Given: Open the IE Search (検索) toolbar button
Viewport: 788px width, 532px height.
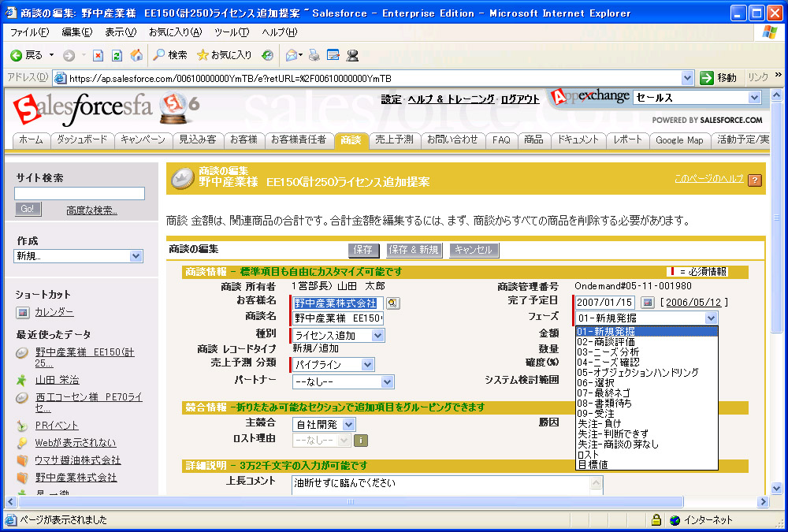Looking at the screenshot, I should click(x=170, y=55).
